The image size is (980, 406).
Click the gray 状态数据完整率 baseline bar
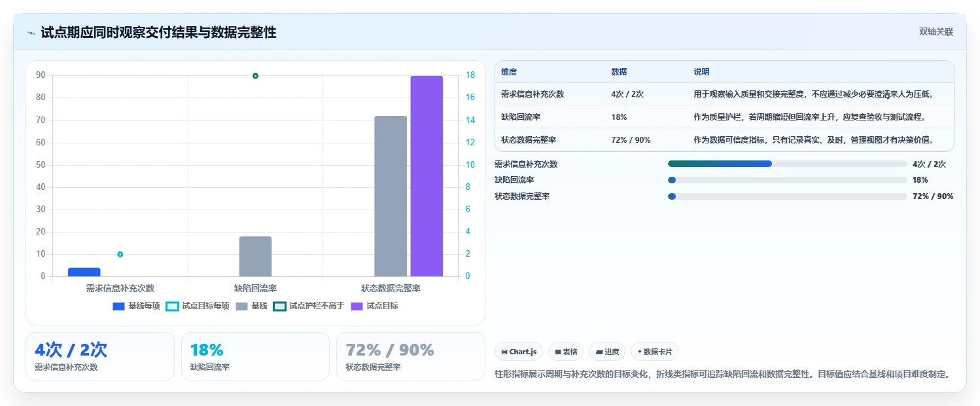(x=391, y=196)
